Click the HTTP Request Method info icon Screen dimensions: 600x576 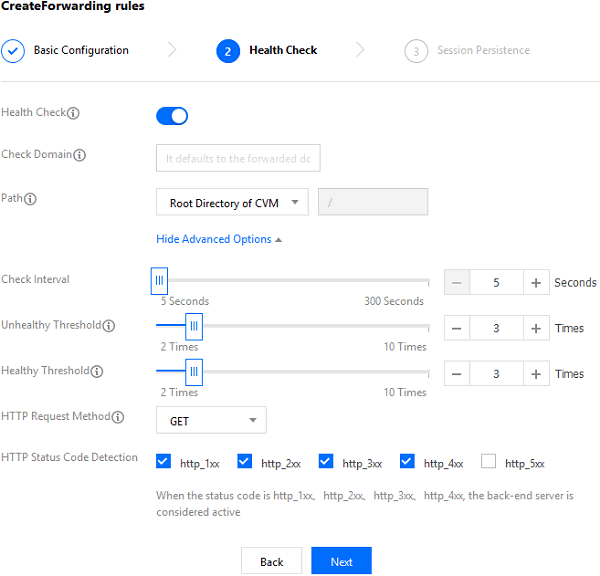(x=118, y=417)
